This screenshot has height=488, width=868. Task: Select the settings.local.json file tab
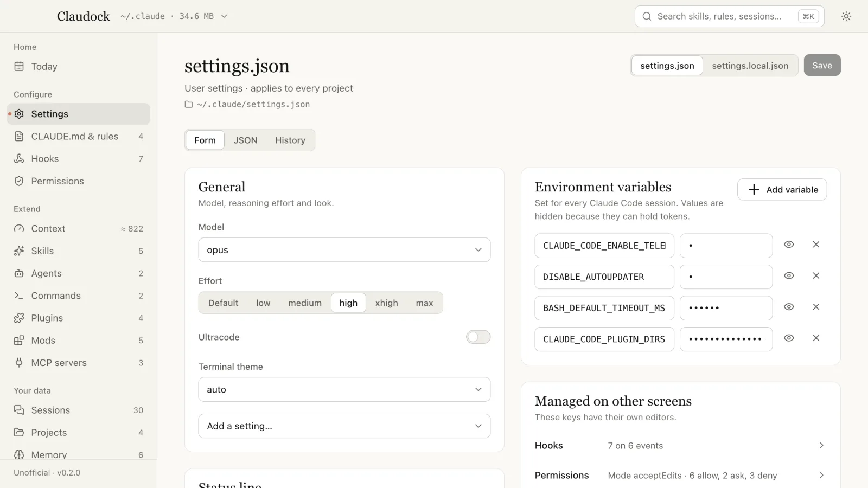[750, 66]
